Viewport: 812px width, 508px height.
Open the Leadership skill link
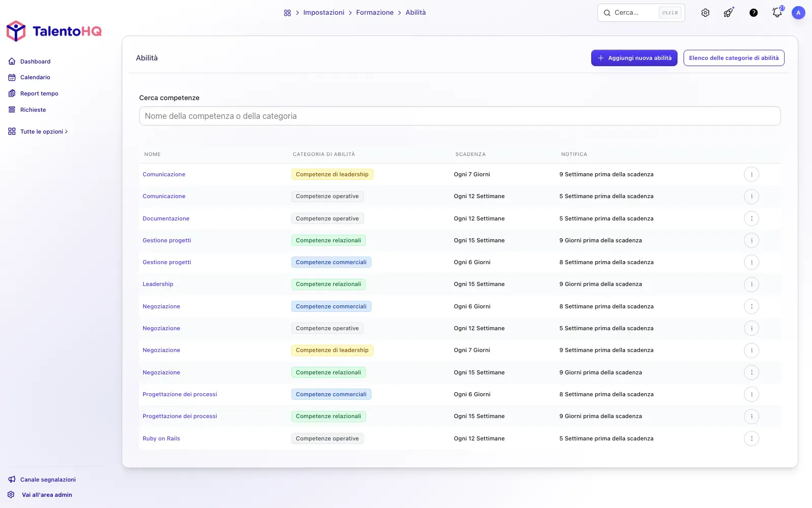[158, 284]
